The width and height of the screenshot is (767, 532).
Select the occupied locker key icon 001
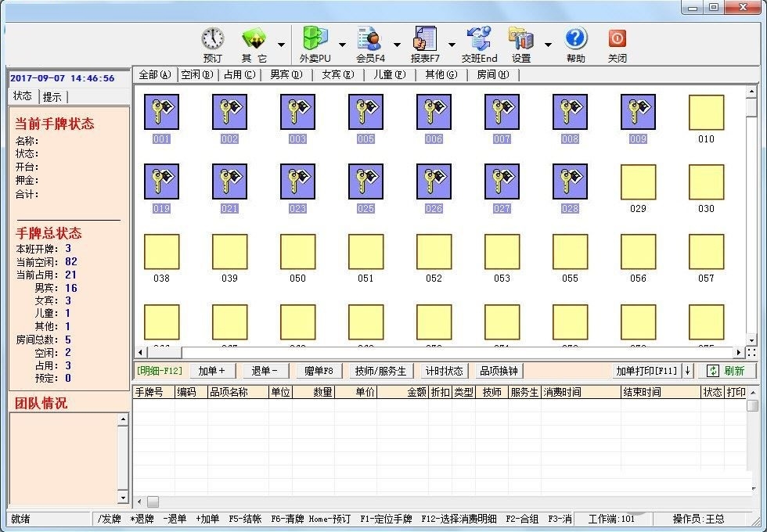pos(161,112)
